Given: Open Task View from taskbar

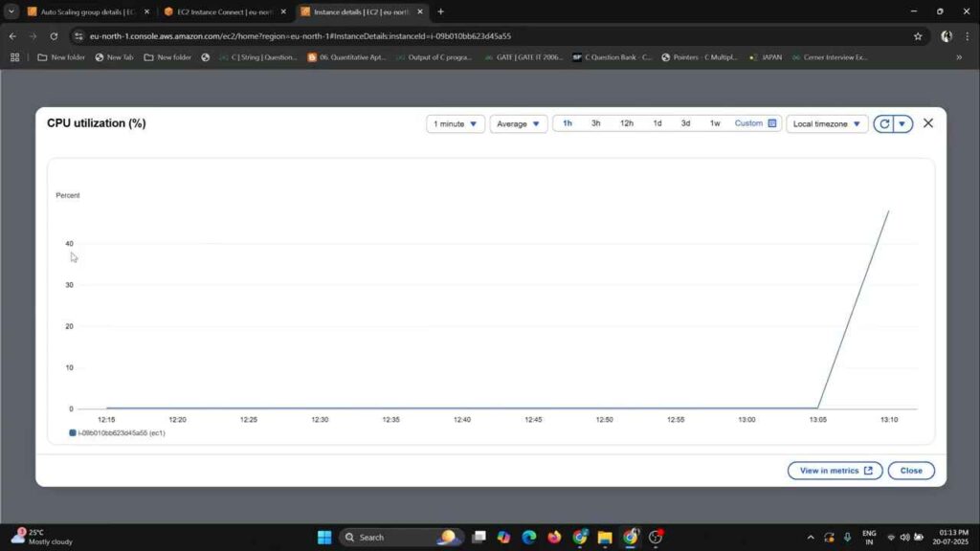Looking at the screenshot, I should [479, 538].
